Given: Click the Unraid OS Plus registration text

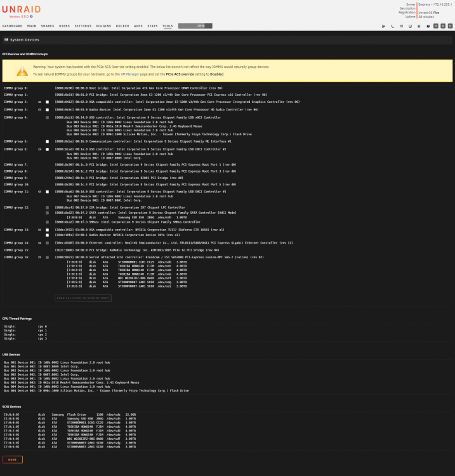Looking at the screenshot, I should (429, 13).
